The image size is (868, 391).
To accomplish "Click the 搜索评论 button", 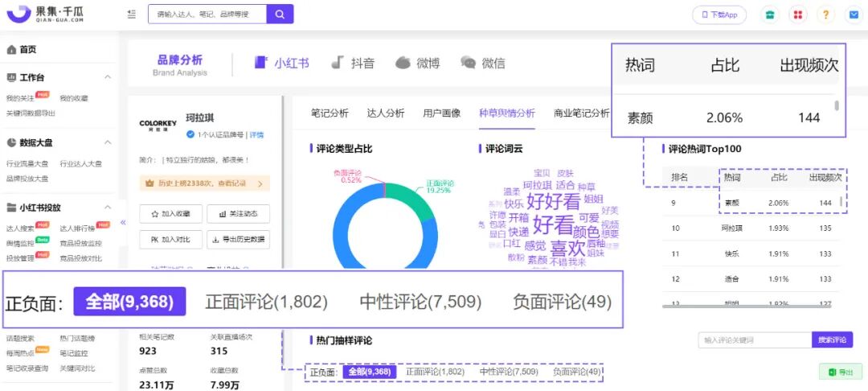I will click(833, 340).
